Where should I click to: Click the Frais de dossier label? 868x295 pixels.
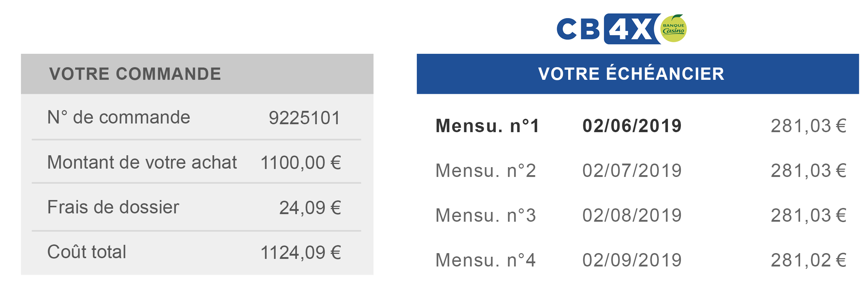click(x=113, y=207)
